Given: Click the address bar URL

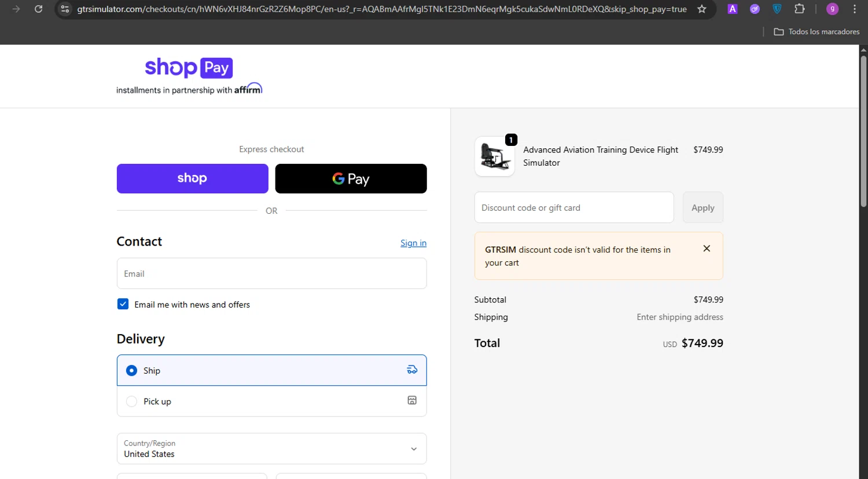Looking at the screenshot, I should click(382, 9).
